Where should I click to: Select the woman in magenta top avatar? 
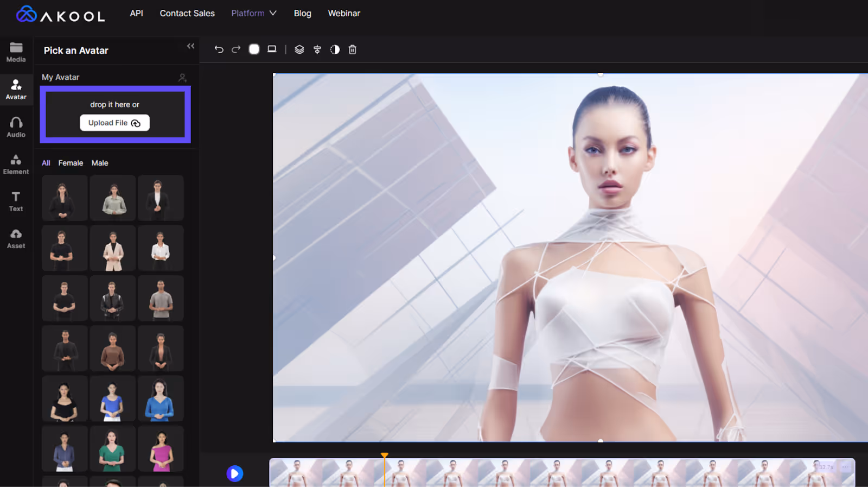point(161,449)
